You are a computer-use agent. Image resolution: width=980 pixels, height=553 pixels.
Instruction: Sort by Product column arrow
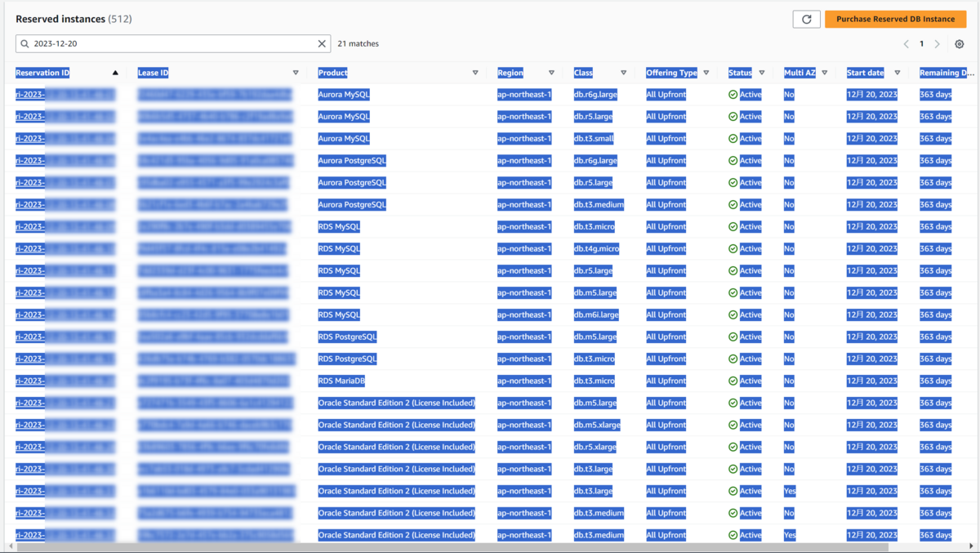[x=475, y=73]
